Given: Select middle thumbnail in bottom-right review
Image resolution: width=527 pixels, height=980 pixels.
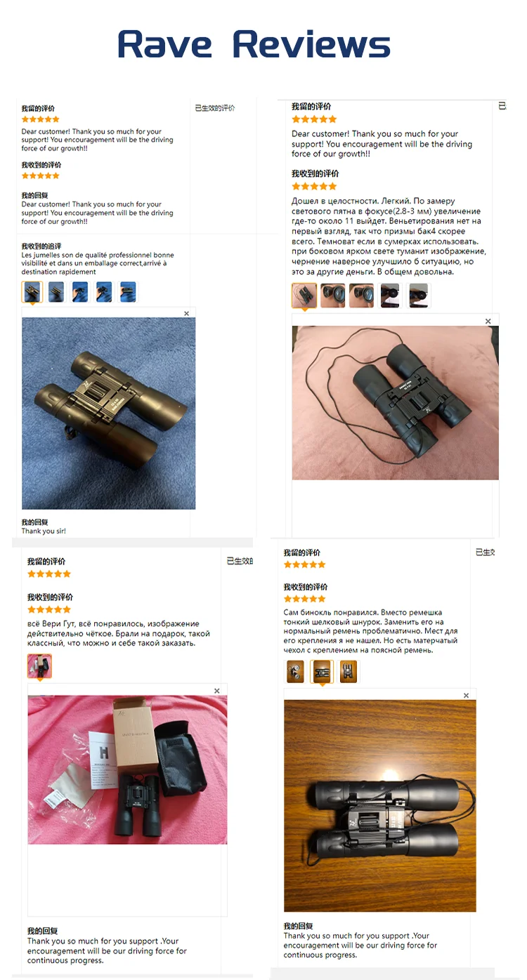Looking at the screenshot, I should pyautogui.click(x=322, y=672).
